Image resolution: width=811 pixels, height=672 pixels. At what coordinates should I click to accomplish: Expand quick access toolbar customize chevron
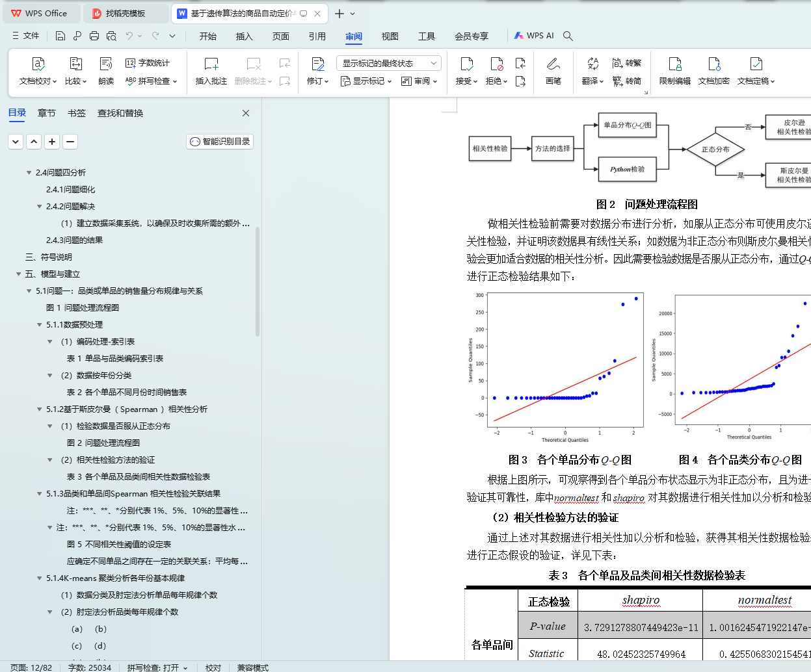(172, 36)
